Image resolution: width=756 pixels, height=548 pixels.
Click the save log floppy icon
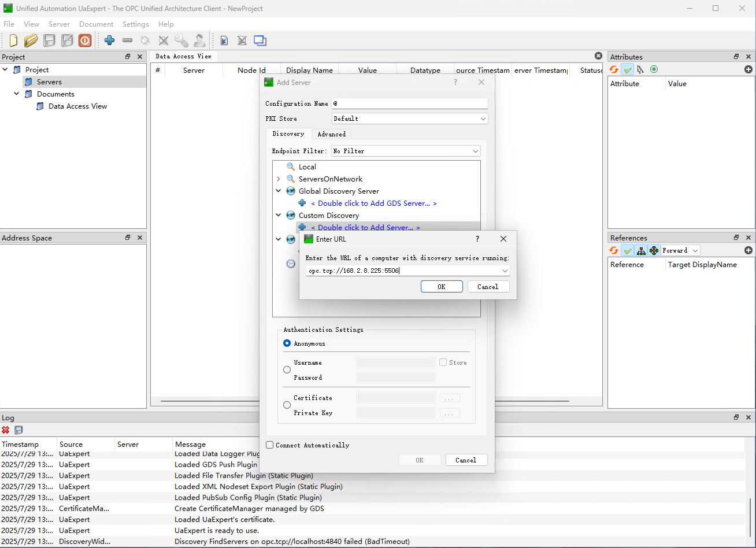point(18,430)
